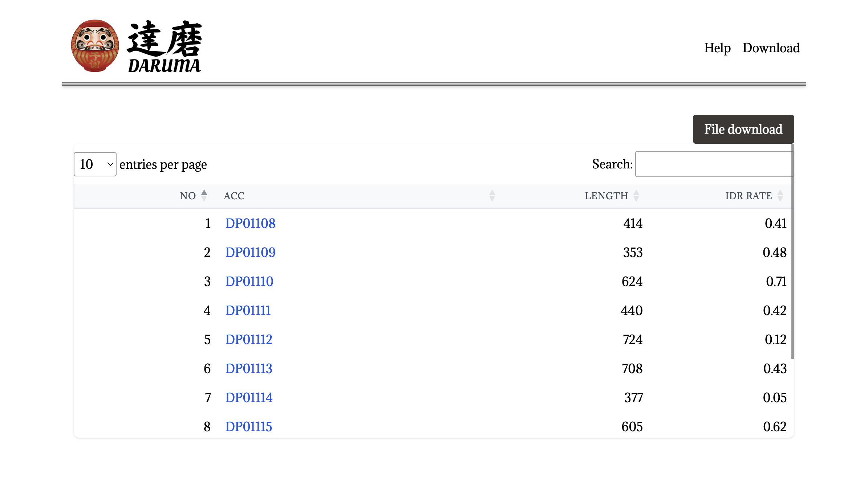The image size is (868, 478).
Task: Open accession link DP01112
Action: tap(249, 339)
